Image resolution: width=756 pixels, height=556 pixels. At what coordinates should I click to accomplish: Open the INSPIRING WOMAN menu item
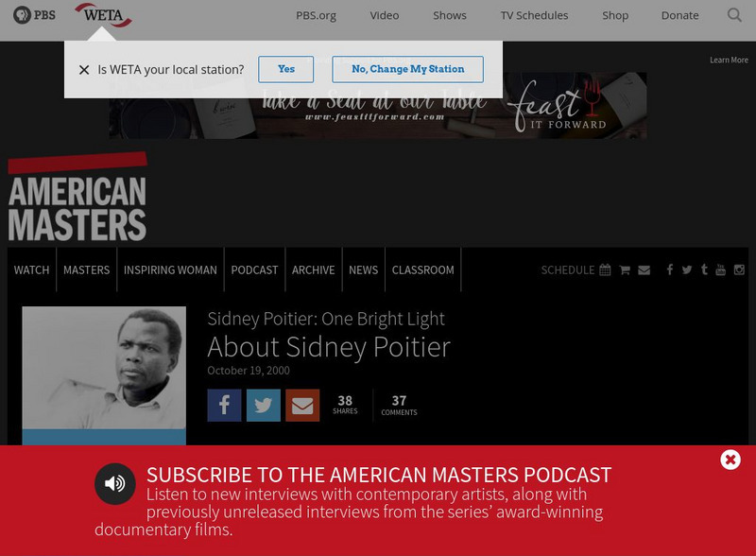(170, 269)
